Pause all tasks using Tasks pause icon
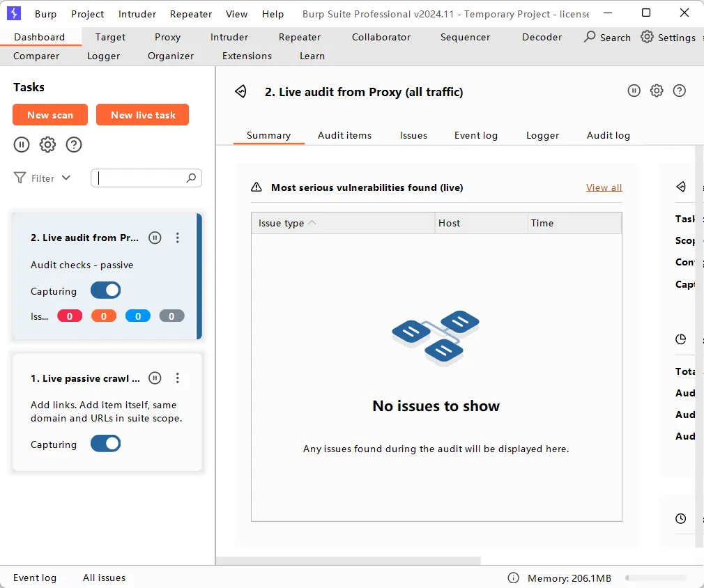Screen dimensions: 704x588 pos(22,144)
